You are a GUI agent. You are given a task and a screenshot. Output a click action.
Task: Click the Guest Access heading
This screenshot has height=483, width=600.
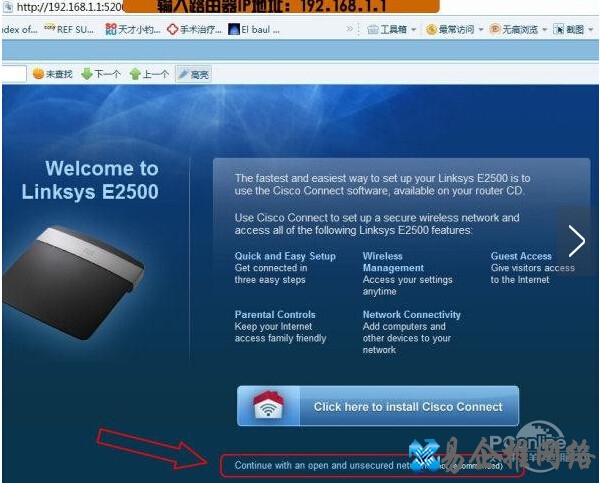521,256
